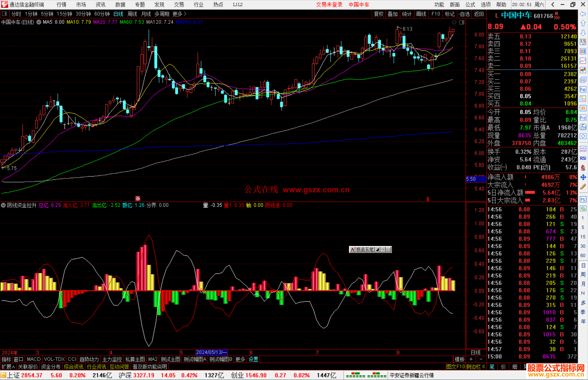The height and width of the screenshot is (380, 588).
Task: Click the left arrow back icon in sidebar
Action: point(583,14)
